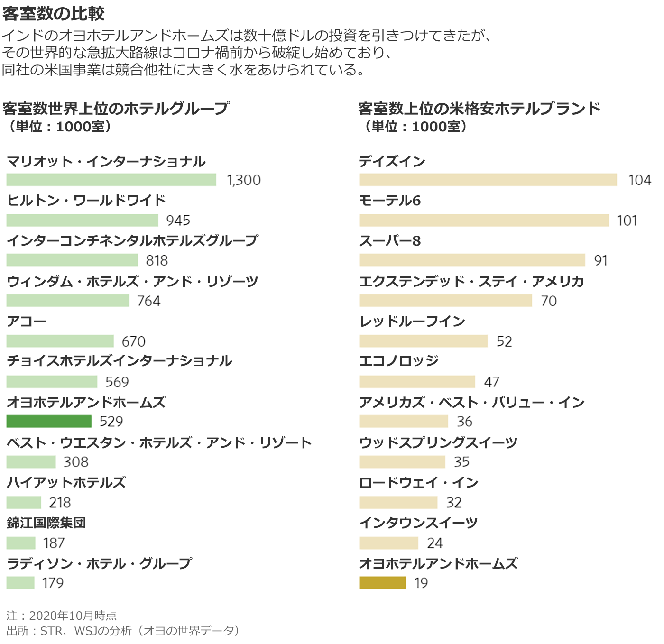Click the 1,300 value label
This screenshot has height=644, width=664.
[244, 180]
